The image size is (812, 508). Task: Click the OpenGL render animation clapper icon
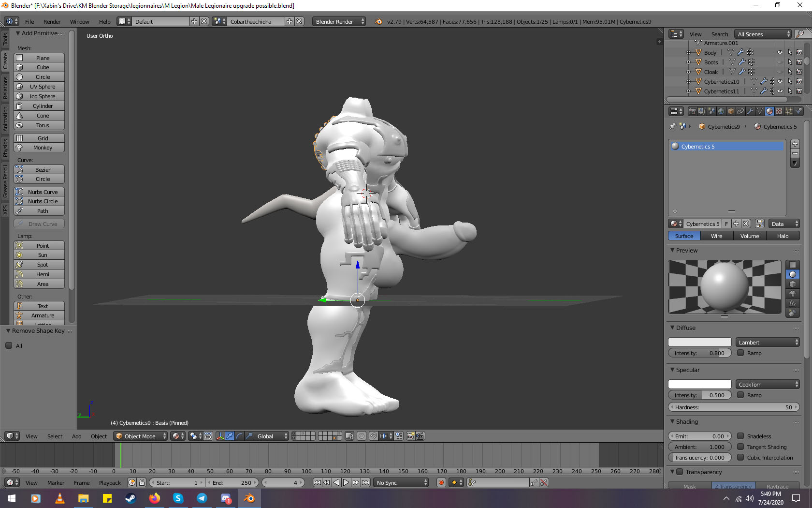point(420,436)
